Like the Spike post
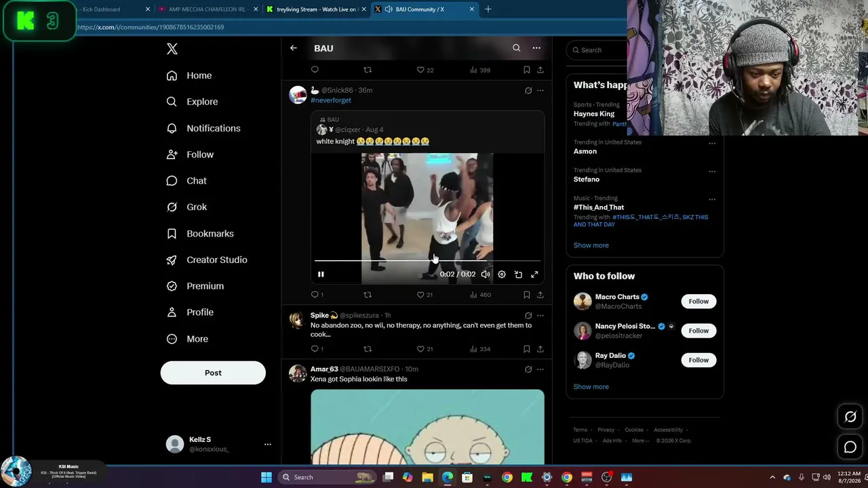This screenshot has height=488, width=868. click(x=425, y=349)
